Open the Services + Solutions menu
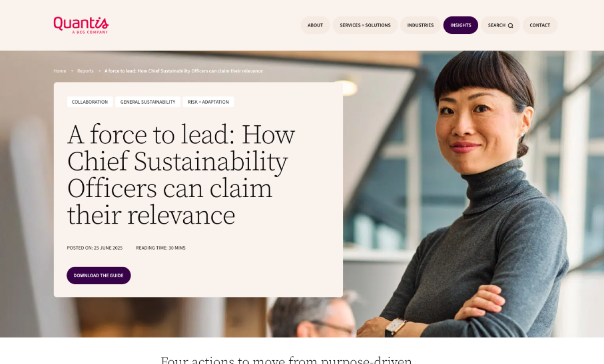The image size is (604, 364). [365, 25]
